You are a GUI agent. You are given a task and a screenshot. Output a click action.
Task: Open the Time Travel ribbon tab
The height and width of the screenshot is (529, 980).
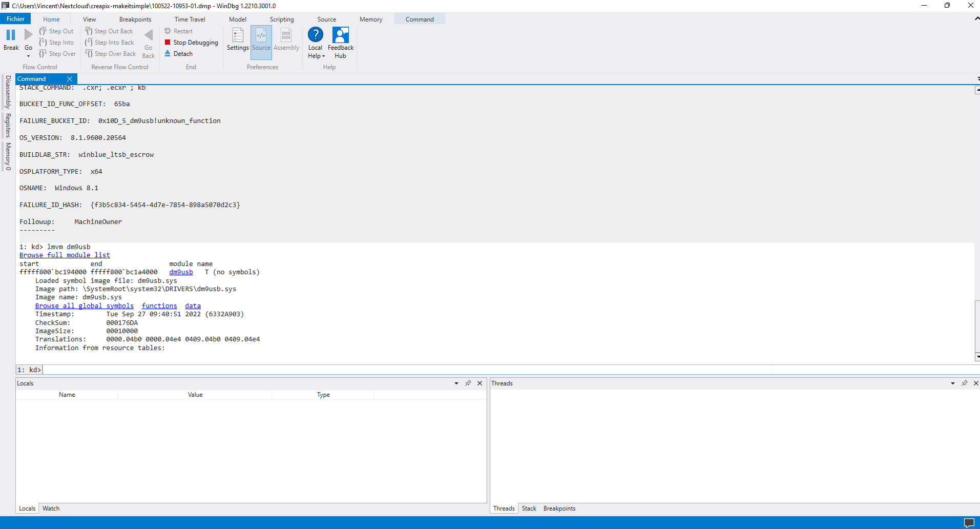(x=190, y=19)
